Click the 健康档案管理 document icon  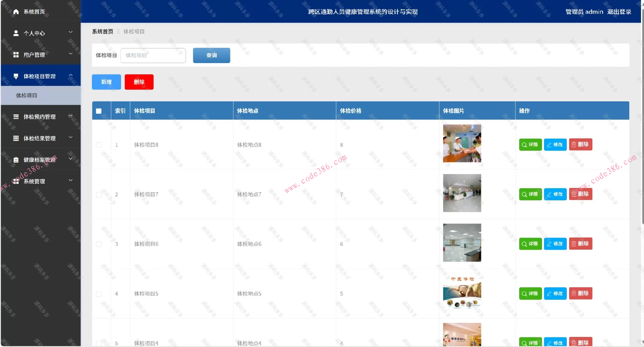click(16, 159)
